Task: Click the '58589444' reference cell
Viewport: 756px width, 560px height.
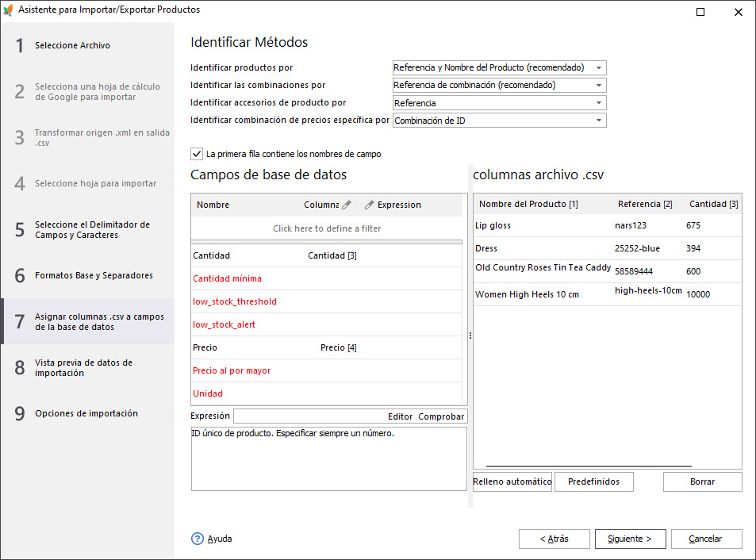Action: click(634, 272)
